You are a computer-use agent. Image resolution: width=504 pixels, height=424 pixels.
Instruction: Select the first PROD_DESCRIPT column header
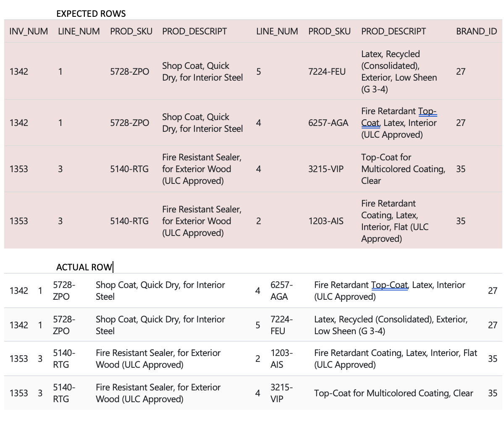coord(194,31)
